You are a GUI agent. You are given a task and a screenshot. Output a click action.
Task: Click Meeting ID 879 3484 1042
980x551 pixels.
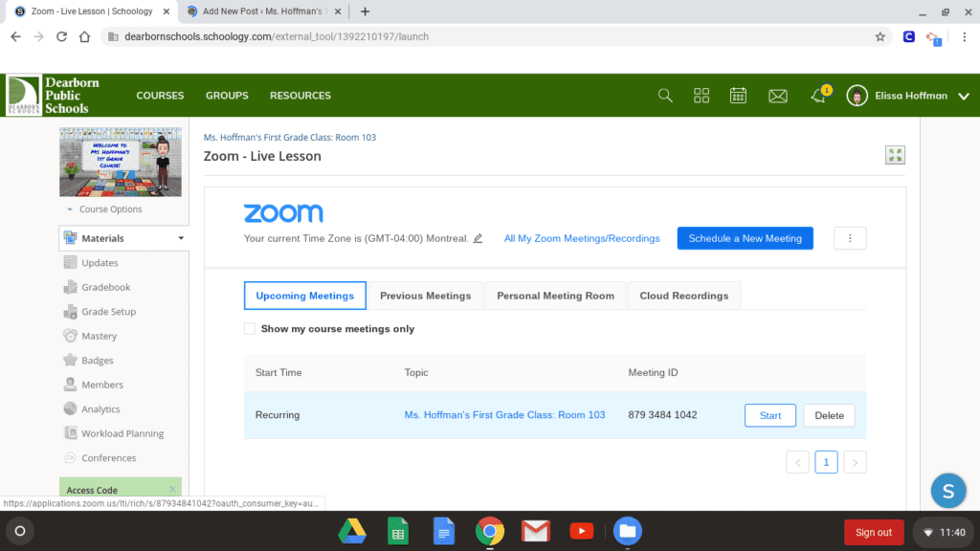coord(662,415)
